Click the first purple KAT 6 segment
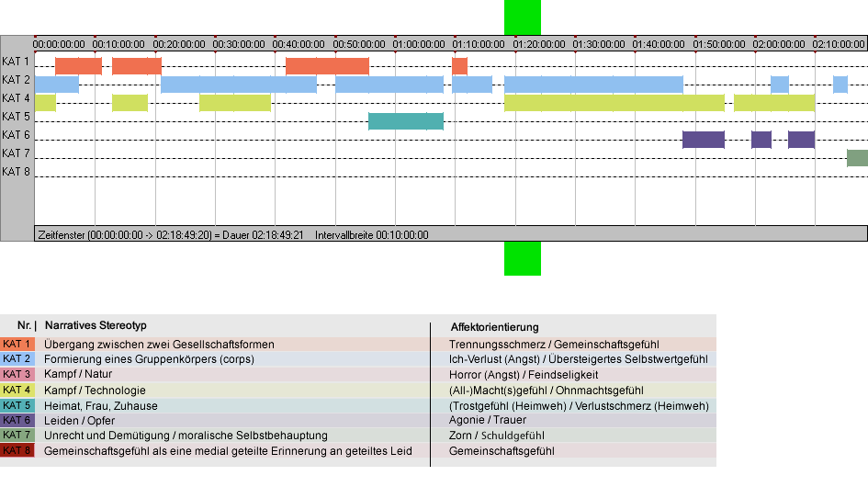 tap(704, 140)
